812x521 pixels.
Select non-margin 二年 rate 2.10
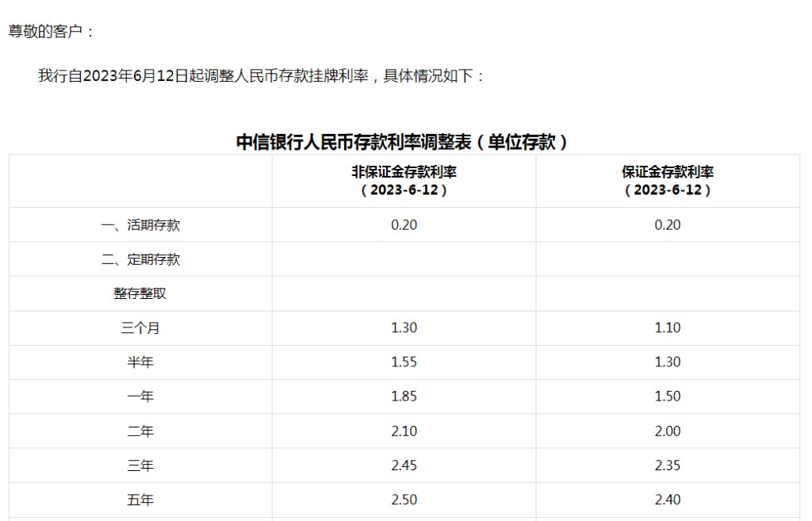point(404,431)
